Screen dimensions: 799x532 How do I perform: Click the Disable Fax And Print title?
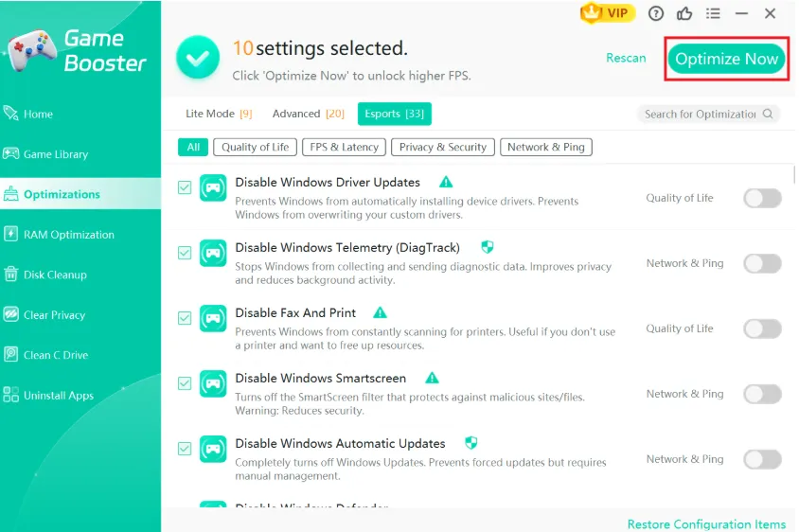[295, 313]
